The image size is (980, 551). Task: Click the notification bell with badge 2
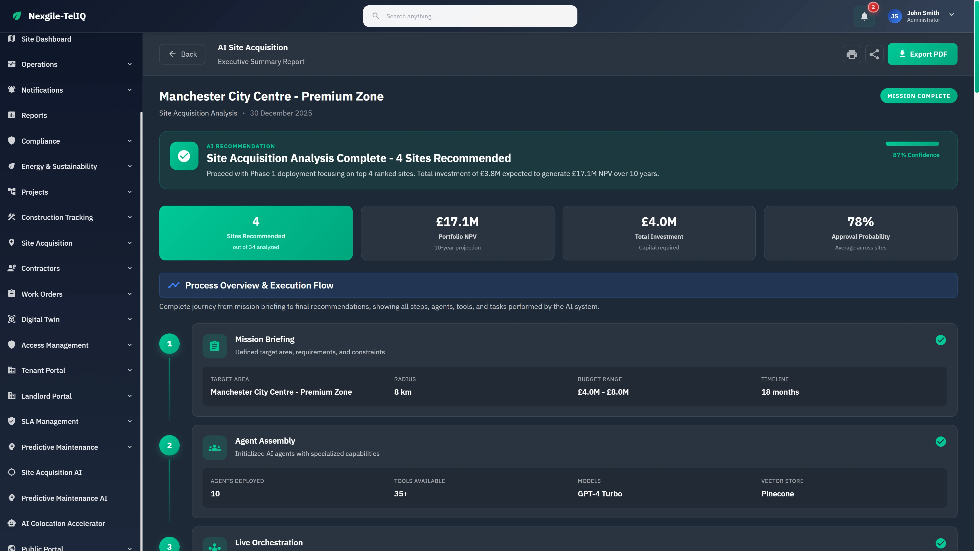click(x=864, y=16)
